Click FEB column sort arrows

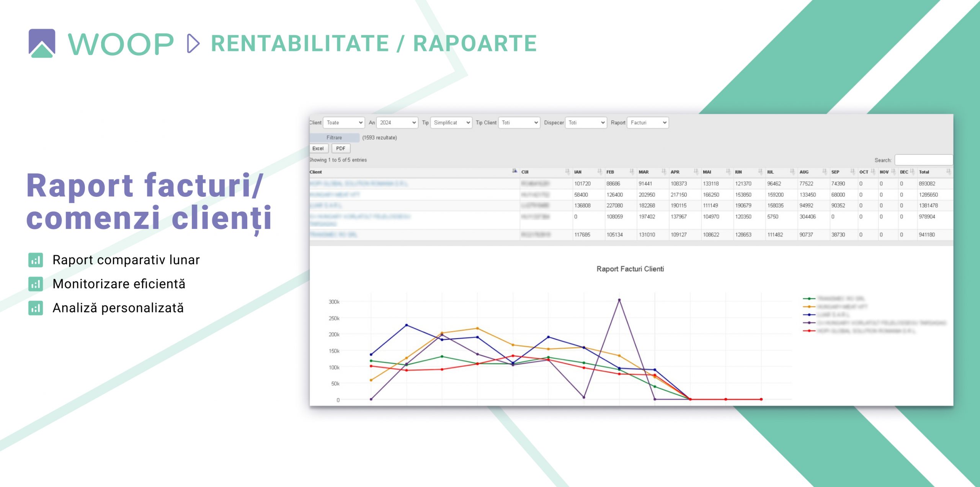pyautogui.click(x=632, y=172)
